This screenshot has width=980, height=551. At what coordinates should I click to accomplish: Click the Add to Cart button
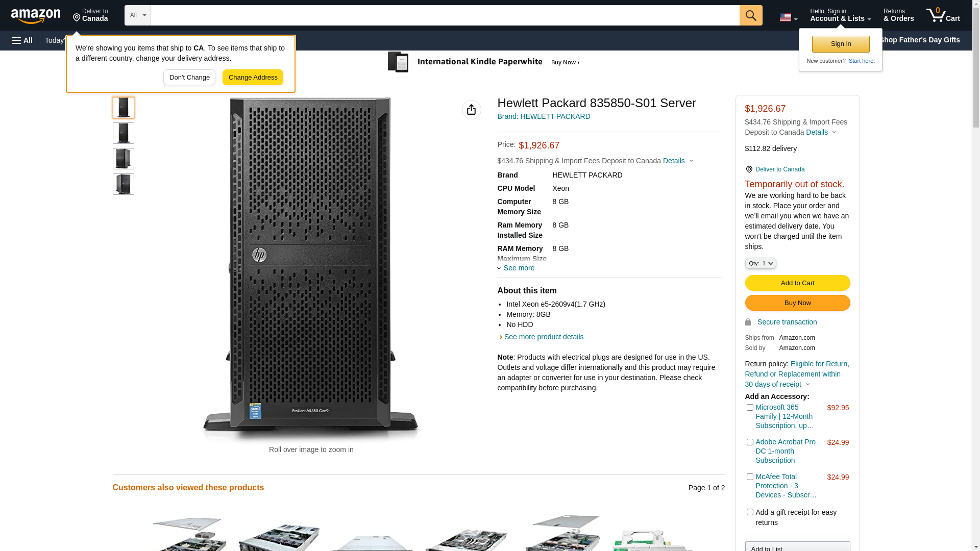point(797,283)
